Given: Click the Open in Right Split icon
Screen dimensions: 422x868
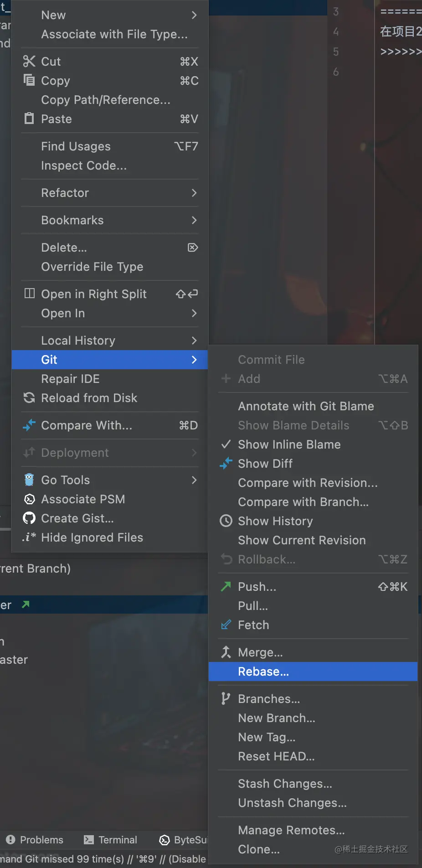Looking at the screenshot, I should click(x=29, y=294).
